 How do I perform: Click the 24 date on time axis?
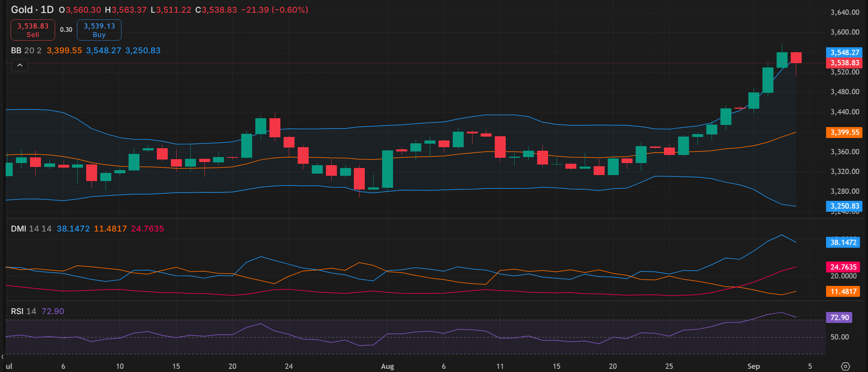[289, 366]
